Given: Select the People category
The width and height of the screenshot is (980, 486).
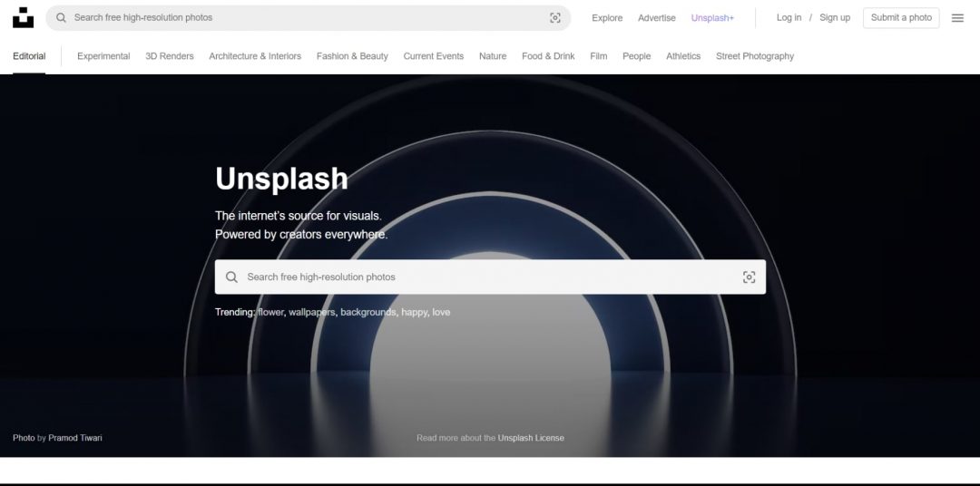Looking at the screenshot, I should click(x=636, y=56).
